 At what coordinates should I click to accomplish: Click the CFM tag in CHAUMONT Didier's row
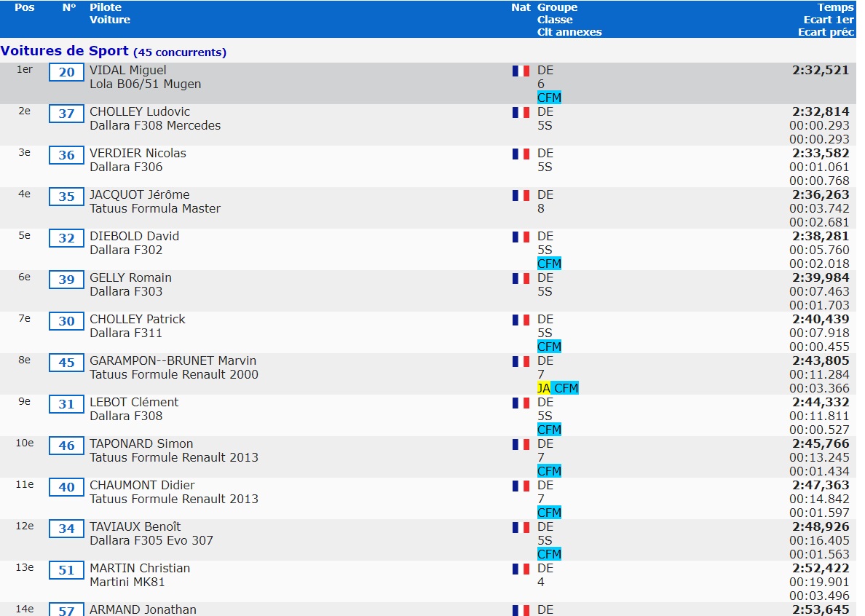pyautogui.click(x=550, y=513)
